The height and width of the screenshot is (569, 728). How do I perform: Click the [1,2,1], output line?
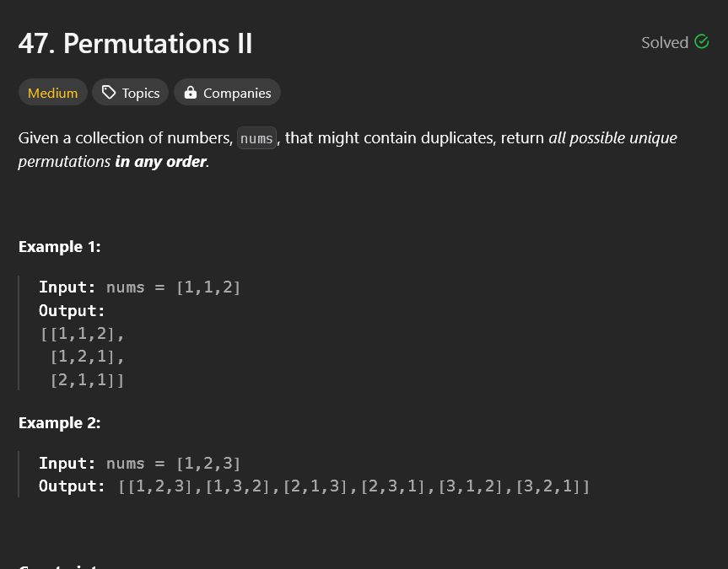click(87, 357)
